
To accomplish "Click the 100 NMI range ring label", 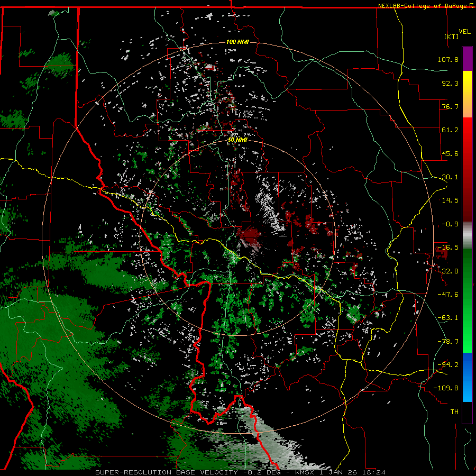I will (x=237, y=42).
